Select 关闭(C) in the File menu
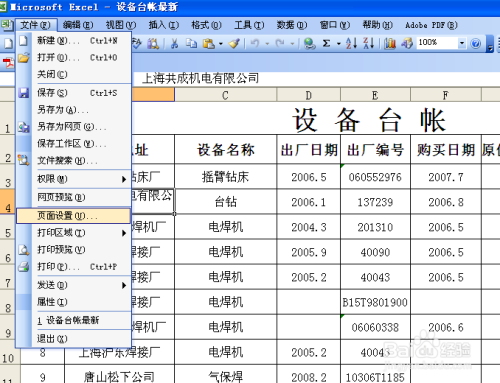500x383 pixels. (73, 74)
